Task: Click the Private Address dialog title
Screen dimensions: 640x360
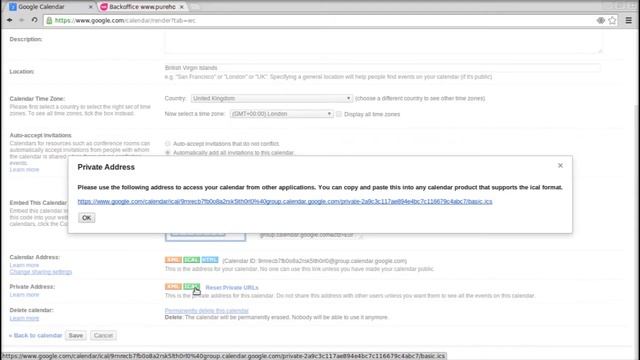Action: click(106, 167)
